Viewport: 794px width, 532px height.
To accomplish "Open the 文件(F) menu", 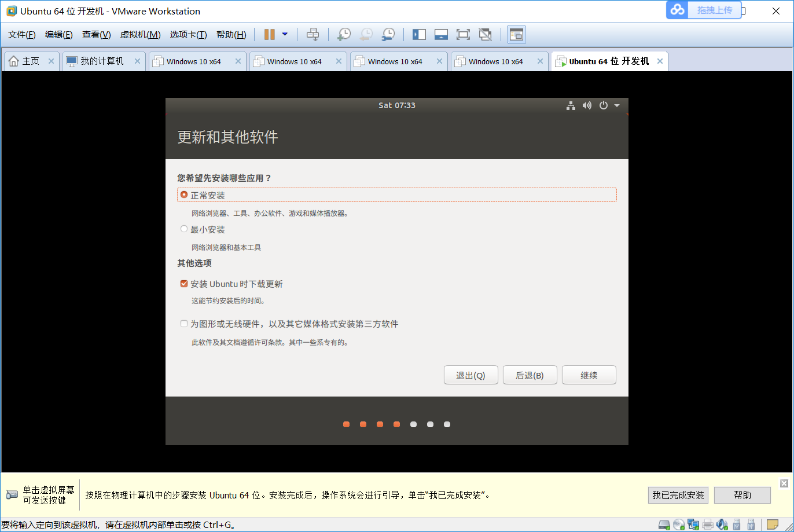I will click(x=22, y=35).
